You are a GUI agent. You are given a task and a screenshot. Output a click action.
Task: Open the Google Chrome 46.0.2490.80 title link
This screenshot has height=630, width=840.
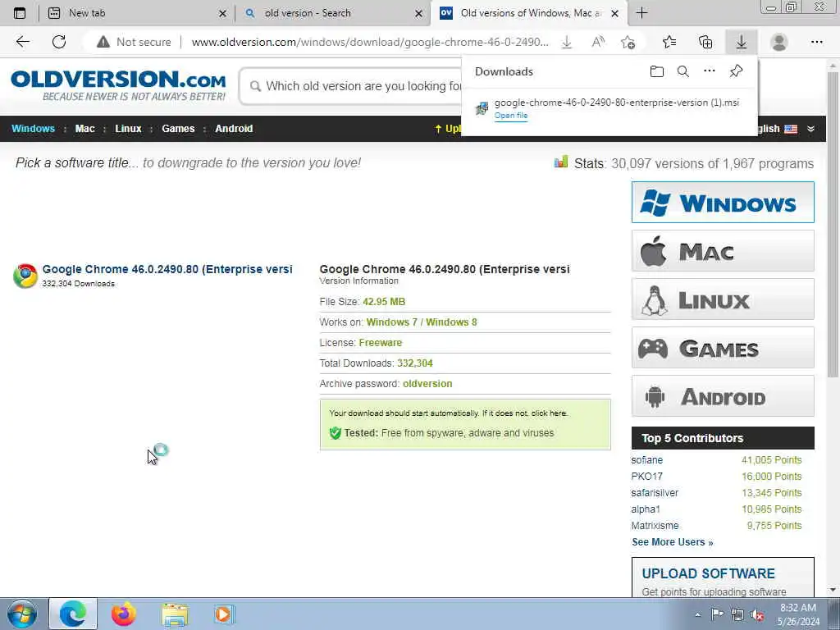tap(167, 269)
